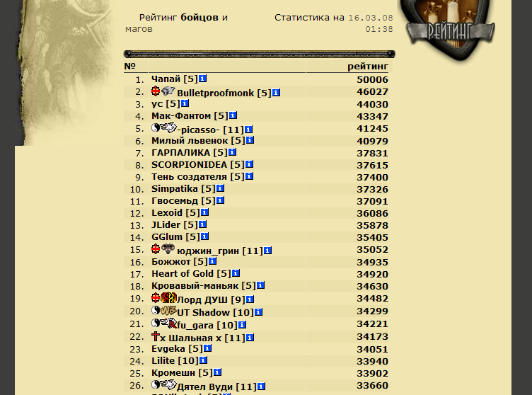Image resolution: width=532 pixels, height=395 pixels.
Task: Open info icon next to Чапай
Action: point(202,79)
